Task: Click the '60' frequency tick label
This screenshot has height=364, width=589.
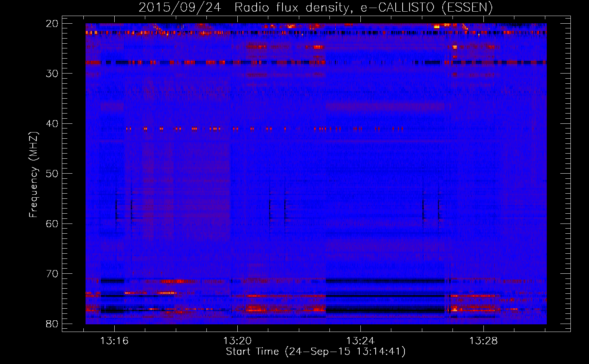Action: click(52, 224)
